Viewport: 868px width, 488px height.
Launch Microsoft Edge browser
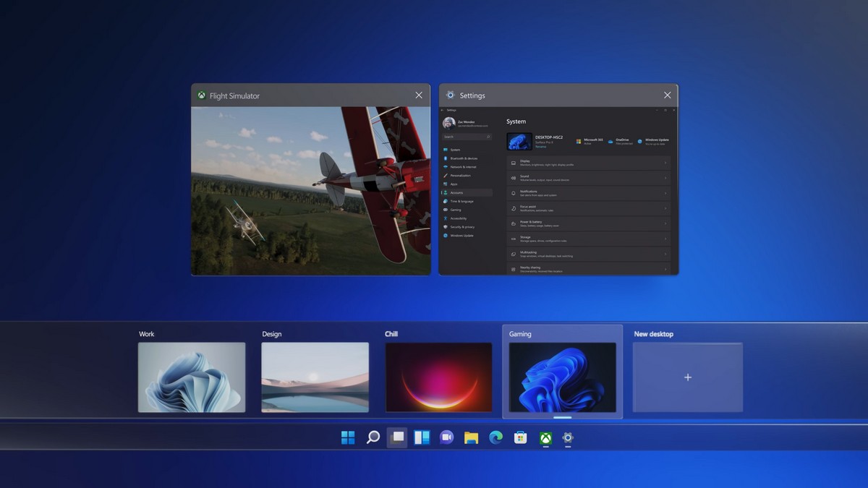[495, 437]
